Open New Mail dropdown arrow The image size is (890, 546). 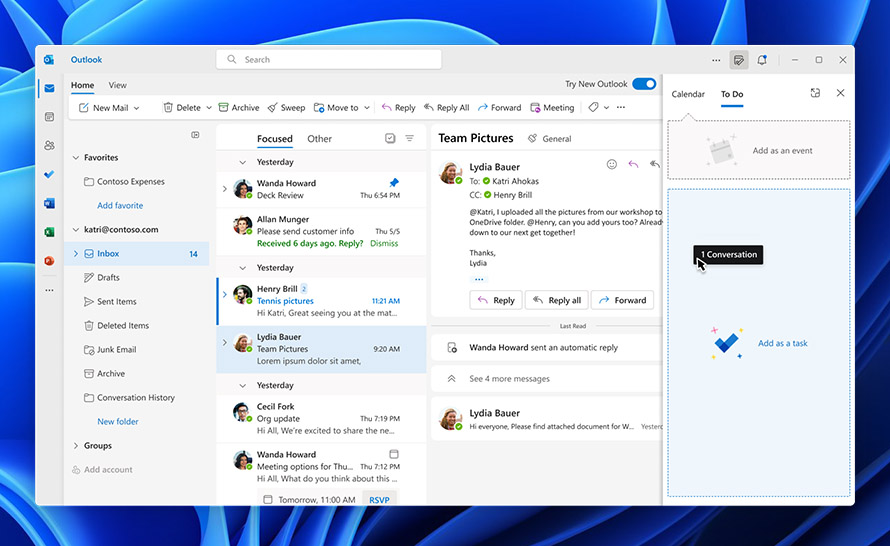point(137,108)
